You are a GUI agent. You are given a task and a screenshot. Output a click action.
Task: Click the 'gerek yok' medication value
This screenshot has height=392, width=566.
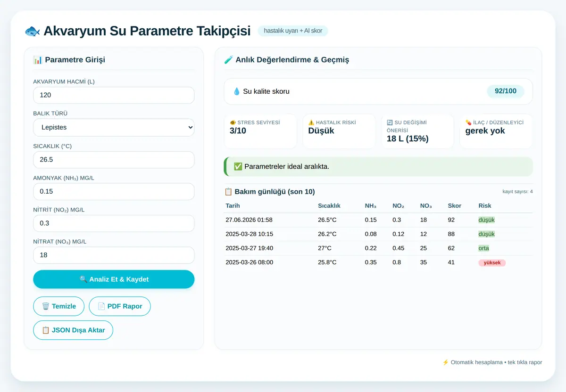coord(485,131)
